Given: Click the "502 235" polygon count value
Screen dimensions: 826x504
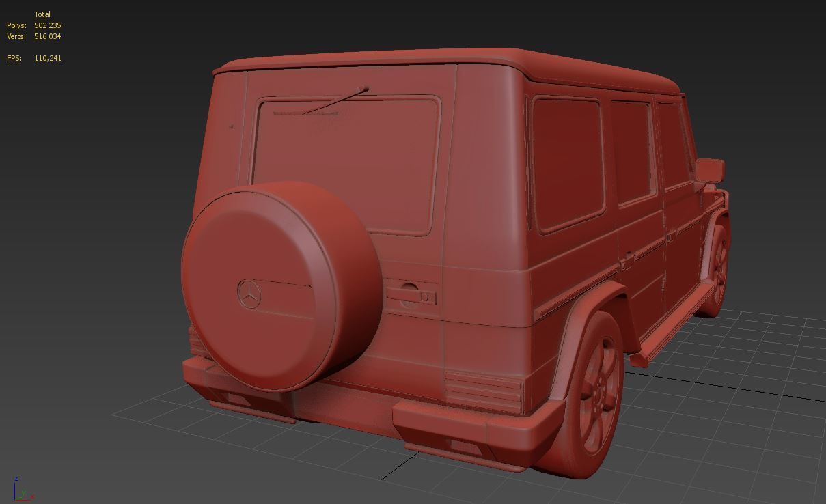Looking at the screenshot, I should [x=47, y=25].
